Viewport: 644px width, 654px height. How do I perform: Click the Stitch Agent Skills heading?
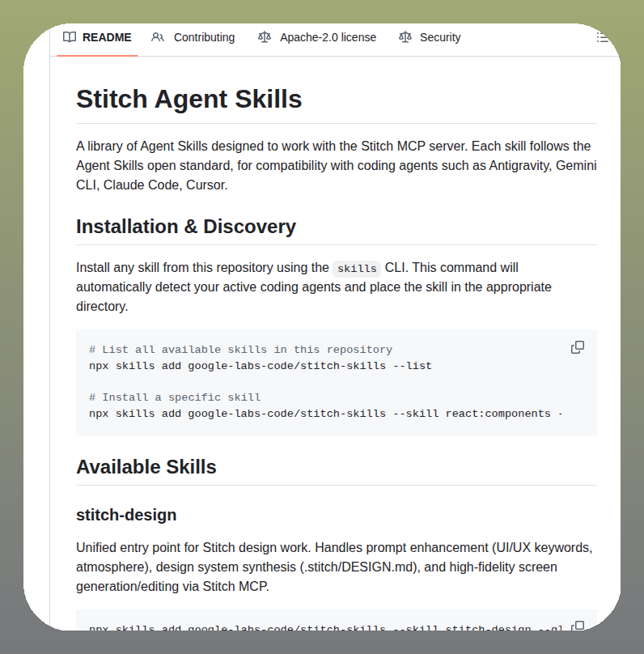tap(189, 99)
